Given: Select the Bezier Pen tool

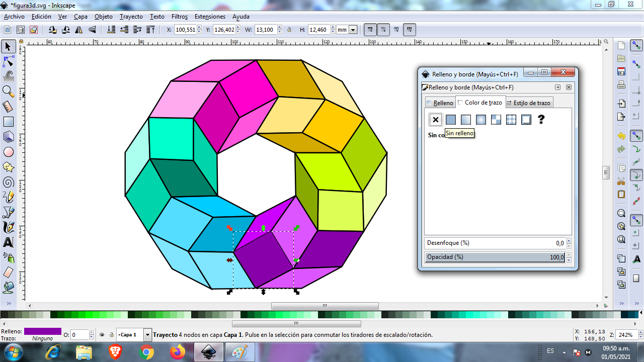Looking at the screenshot, I should coord(8,212).
